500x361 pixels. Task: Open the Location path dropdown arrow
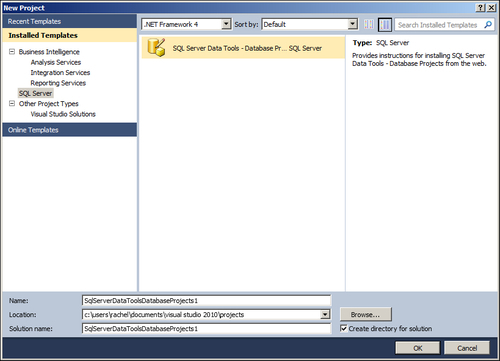point(325,314)
